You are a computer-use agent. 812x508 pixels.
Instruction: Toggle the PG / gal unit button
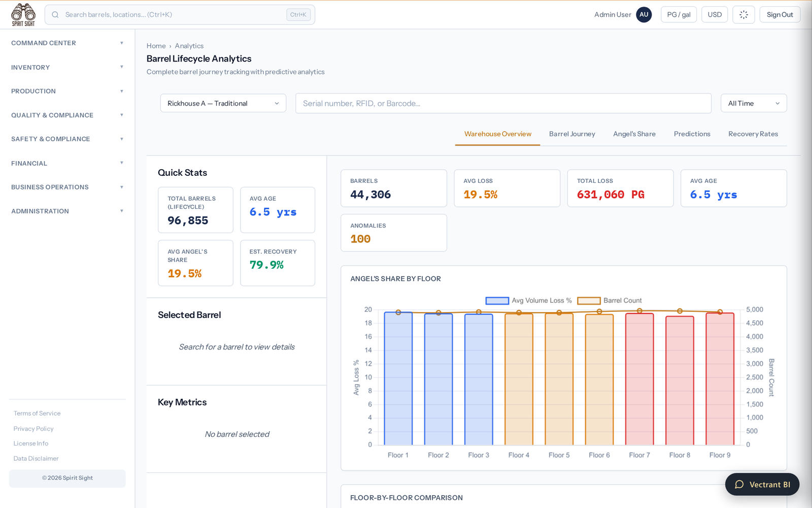pos(679,15)
